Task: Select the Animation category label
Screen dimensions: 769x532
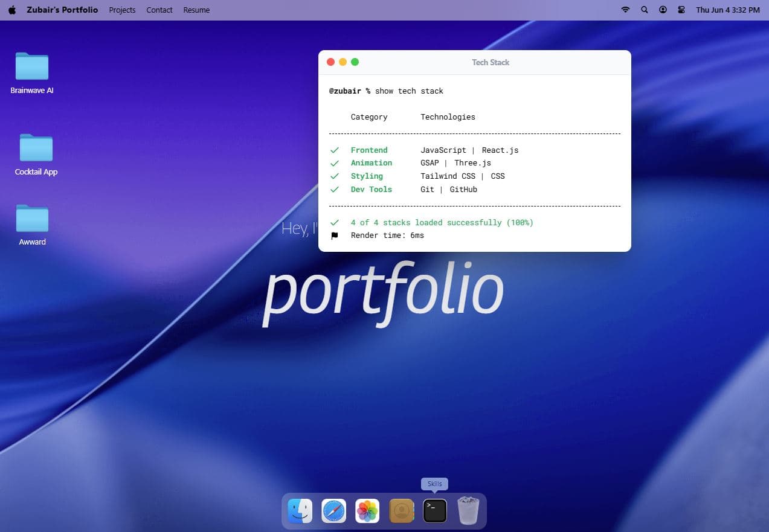Action: 372,163
